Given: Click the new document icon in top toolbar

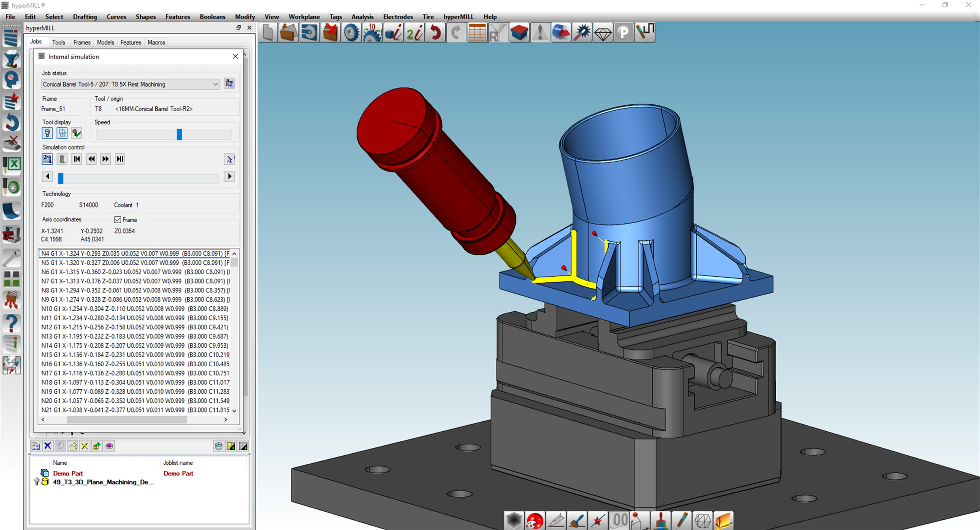Looking at the screenshot, I should [268, 32].
